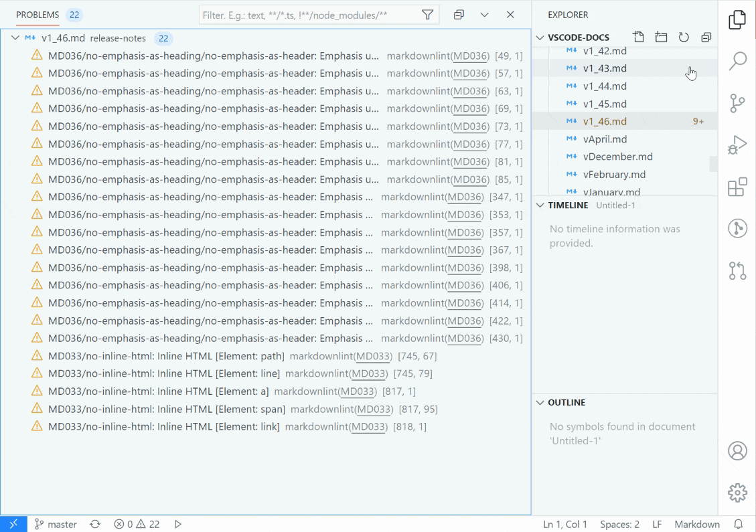Click the Refresh Explorer icon
This screenshot has width=756, height=532.
pos(684,37)
